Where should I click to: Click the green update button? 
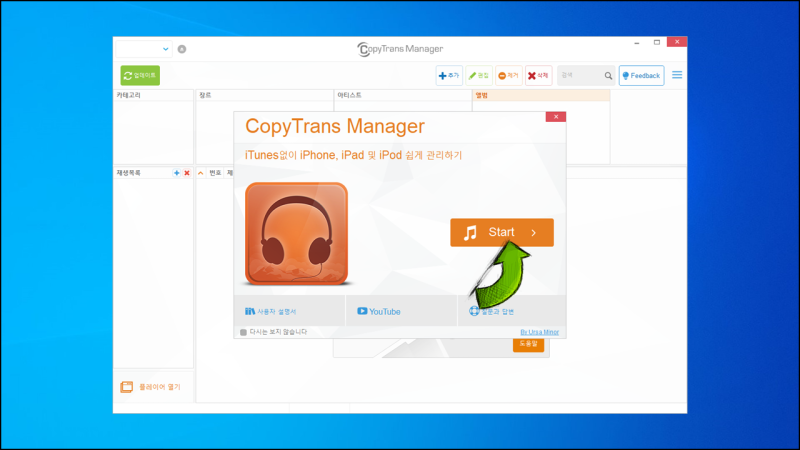[140, 76]
